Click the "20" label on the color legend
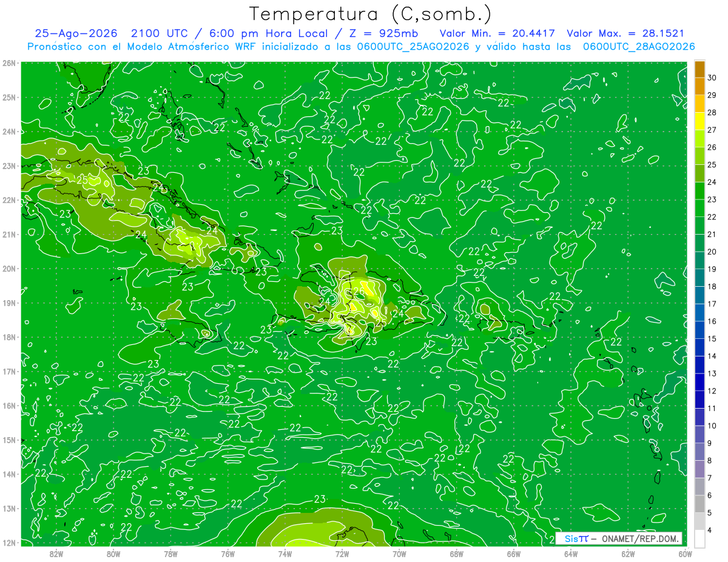Viewport: 728px width, 562px height. tap(712, 252)
